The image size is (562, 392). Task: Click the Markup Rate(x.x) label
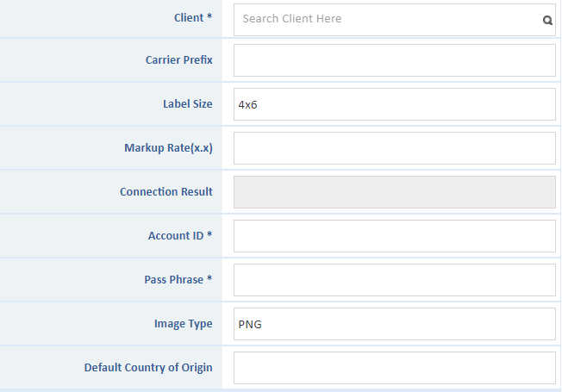coord(168,148)
